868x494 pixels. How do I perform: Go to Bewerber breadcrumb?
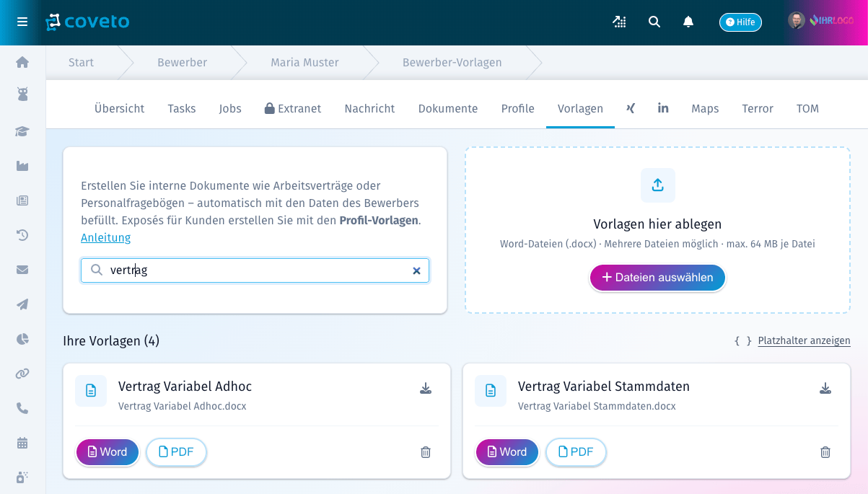(182, 63)
